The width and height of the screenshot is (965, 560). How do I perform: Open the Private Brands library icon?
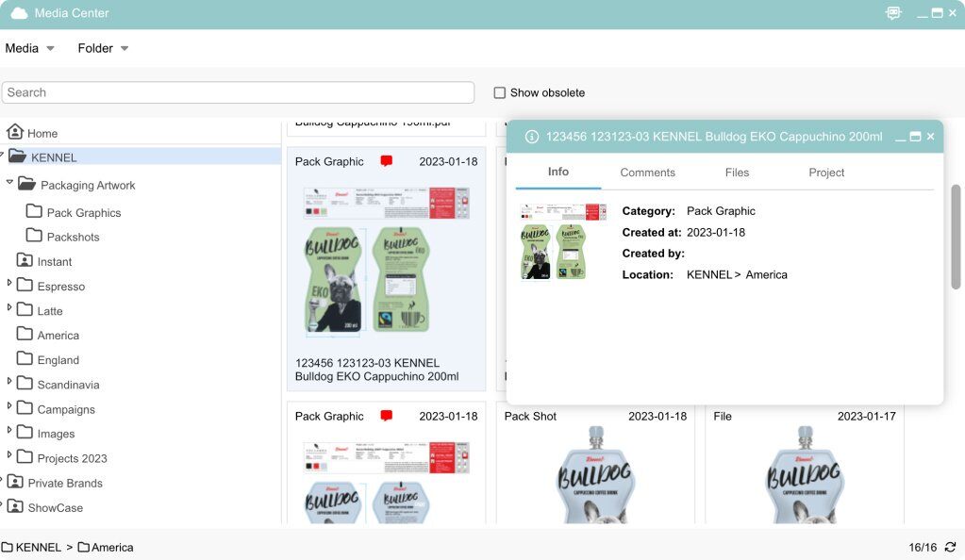click(15, 483)
